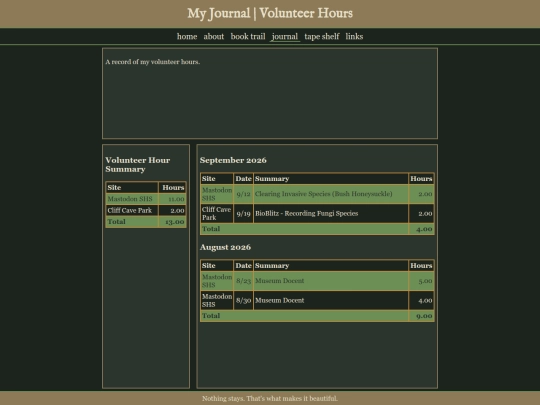
Task: Click the 8/23 date cell
Action: [243, 281]
